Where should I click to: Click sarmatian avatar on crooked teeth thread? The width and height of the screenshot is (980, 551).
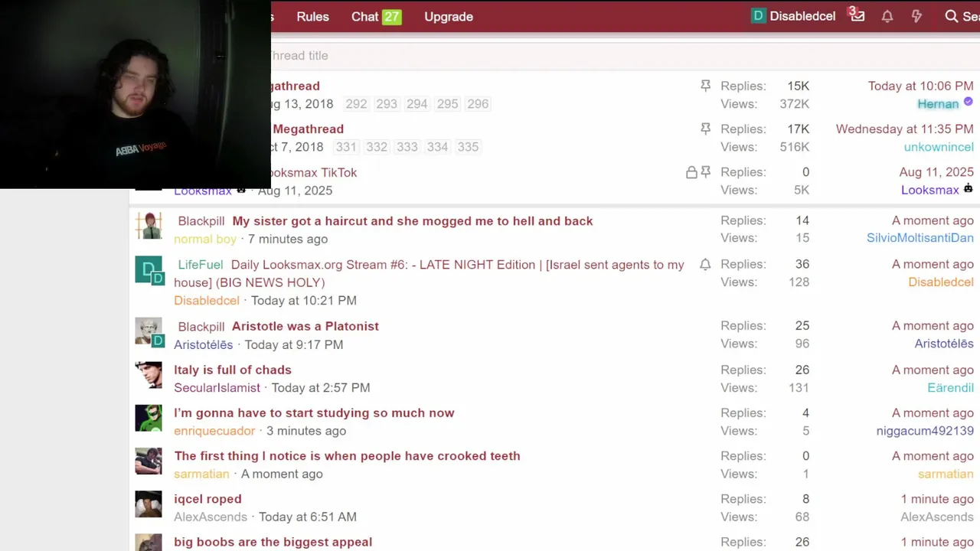pyautogui.click(x=149, y=461)
